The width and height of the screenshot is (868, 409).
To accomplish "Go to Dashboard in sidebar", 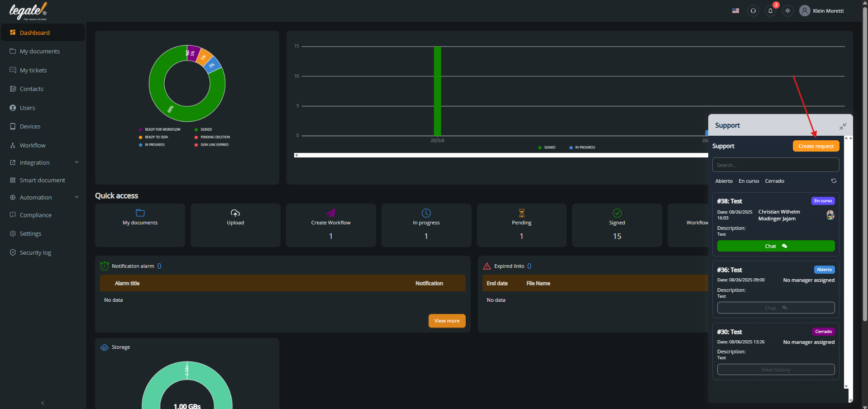I will point(43,33).
